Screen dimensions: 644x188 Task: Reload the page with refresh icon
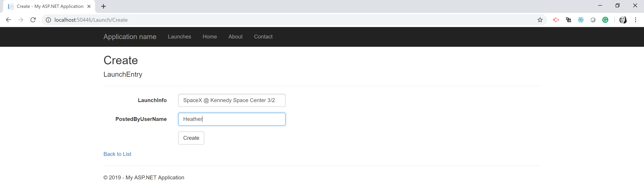point(33,20)
